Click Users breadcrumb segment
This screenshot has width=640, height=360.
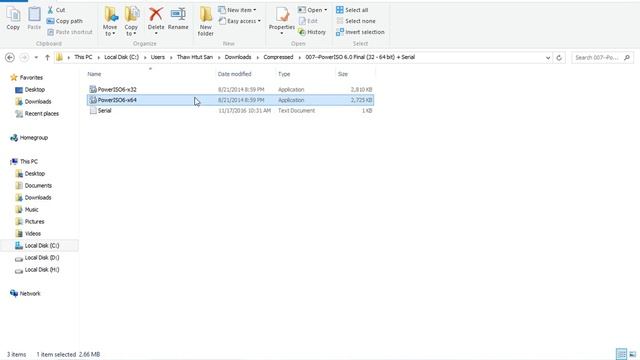(x=158, y=57)
